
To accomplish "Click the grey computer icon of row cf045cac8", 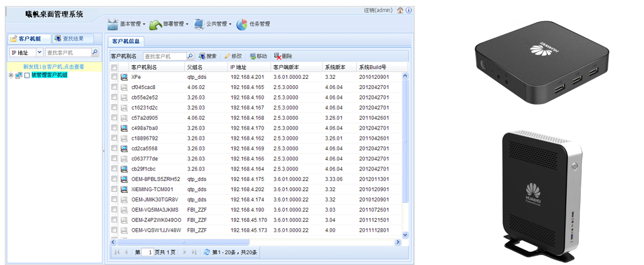I will [x=124, y=87].
